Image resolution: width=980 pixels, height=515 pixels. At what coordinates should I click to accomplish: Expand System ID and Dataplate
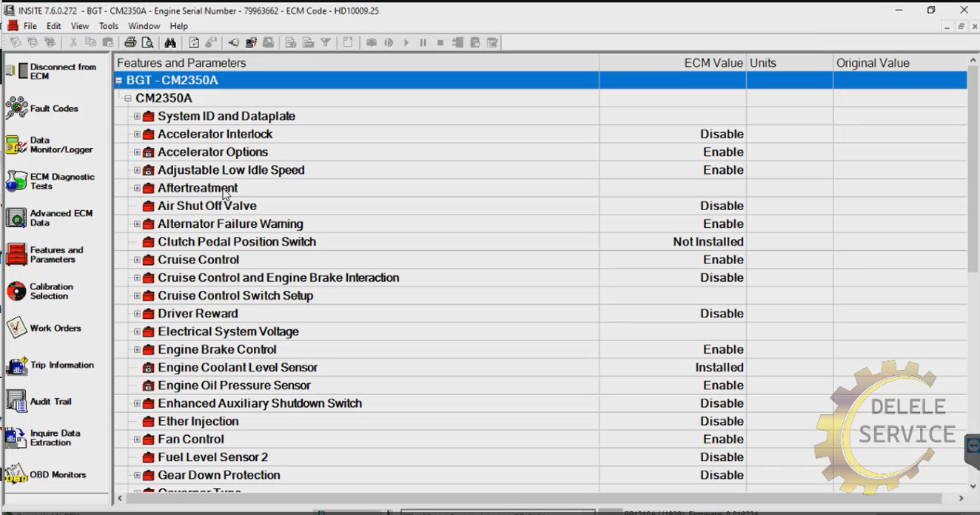137,116
